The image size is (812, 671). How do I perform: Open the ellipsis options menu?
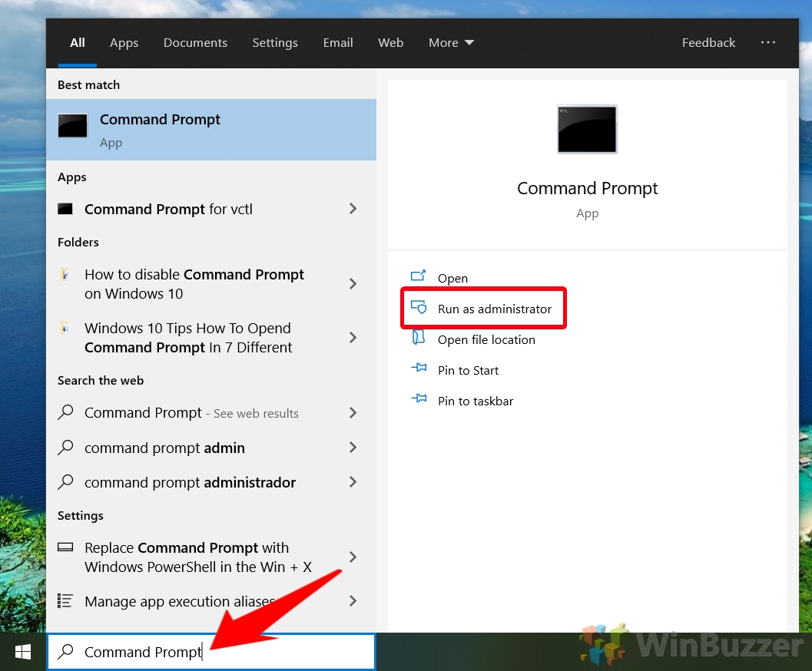pyautogui.click(x=768, y=43)
